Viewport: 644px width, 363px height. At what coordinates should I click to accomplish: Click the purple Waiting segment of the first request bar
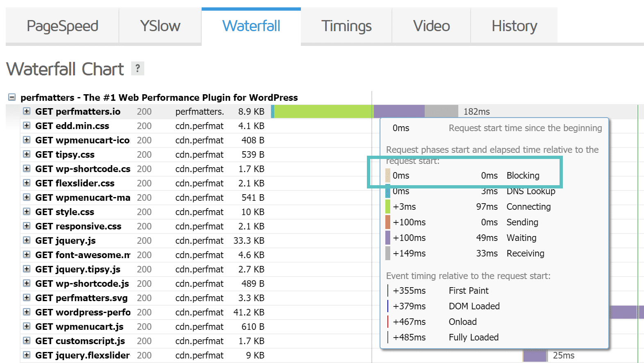[399, 111]
